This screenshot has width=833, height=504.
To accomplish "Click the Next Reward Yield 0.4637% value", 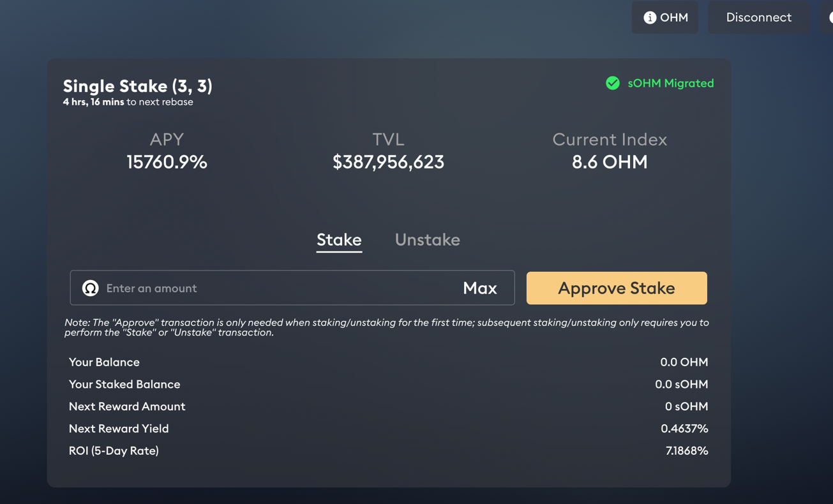I will (684, 429).
